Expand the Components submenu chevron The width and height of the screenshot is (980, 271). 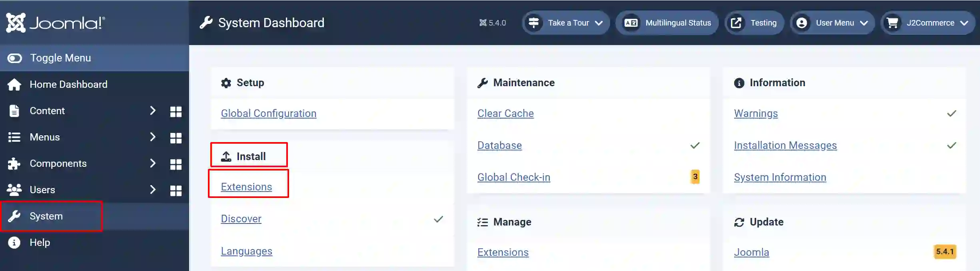[x=152, y=163]
